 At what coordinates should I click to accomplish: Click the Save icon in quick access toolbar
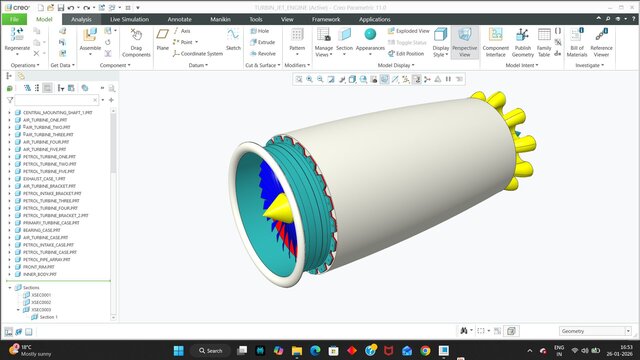click(x=60, y=8)
